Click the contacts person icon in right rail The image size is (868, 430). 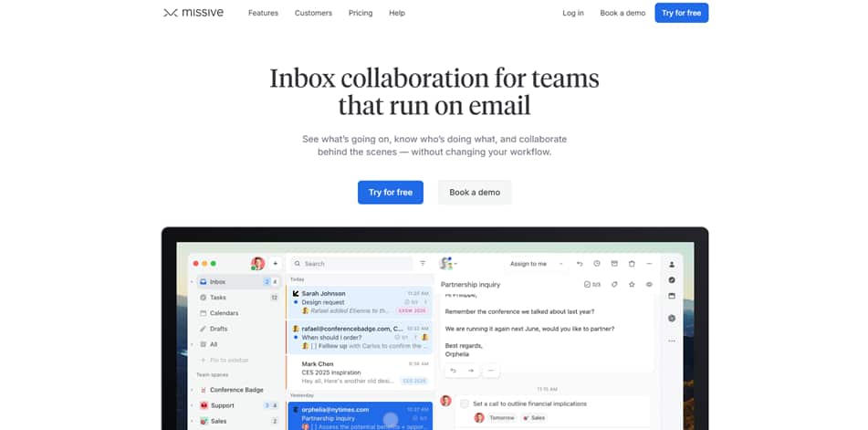pos(672,264)
